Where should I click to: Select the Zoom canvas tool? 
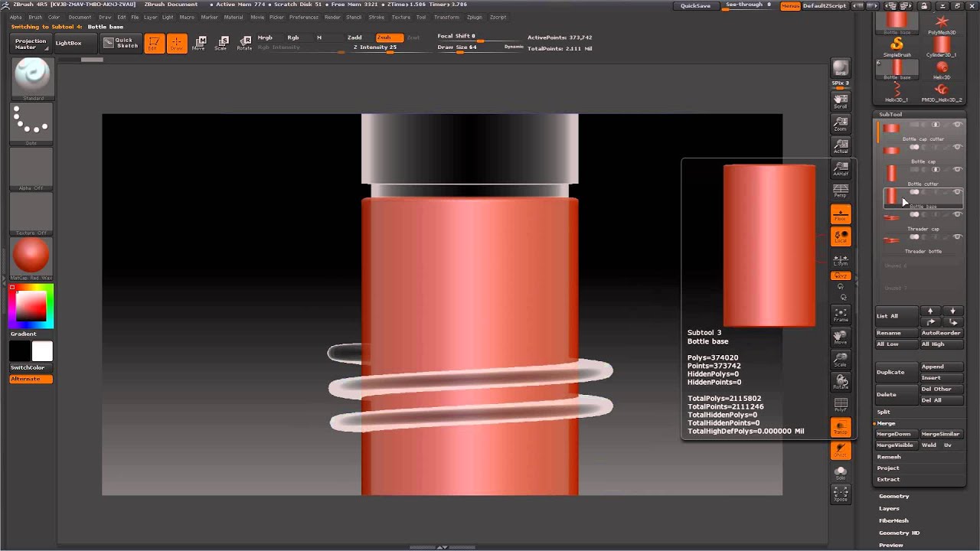click(841, 124)
